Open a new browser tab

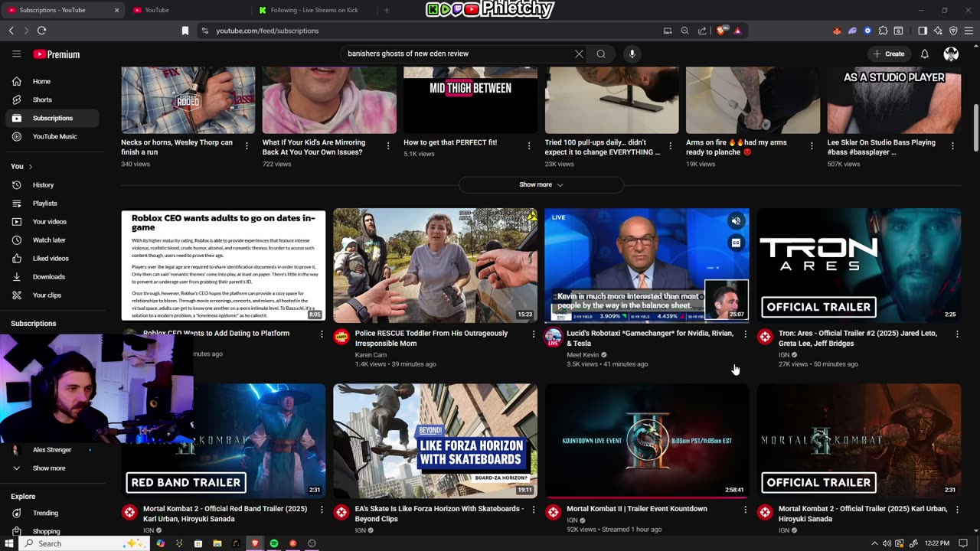(387, 10)
